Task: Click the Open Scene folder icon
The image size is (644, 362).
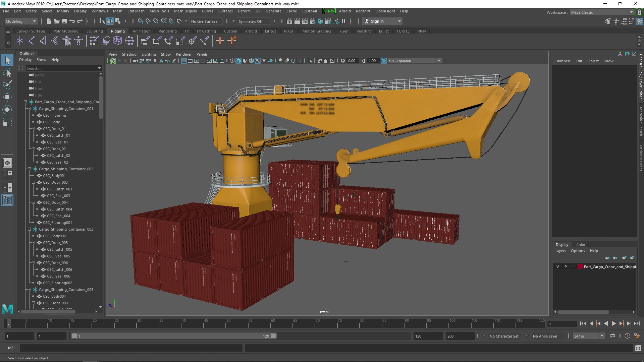Action: (x=57, y=21)
